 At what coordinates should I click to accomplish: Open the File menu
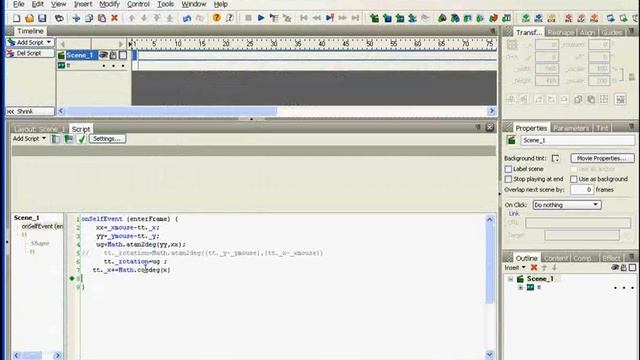(x=18, y=4)
